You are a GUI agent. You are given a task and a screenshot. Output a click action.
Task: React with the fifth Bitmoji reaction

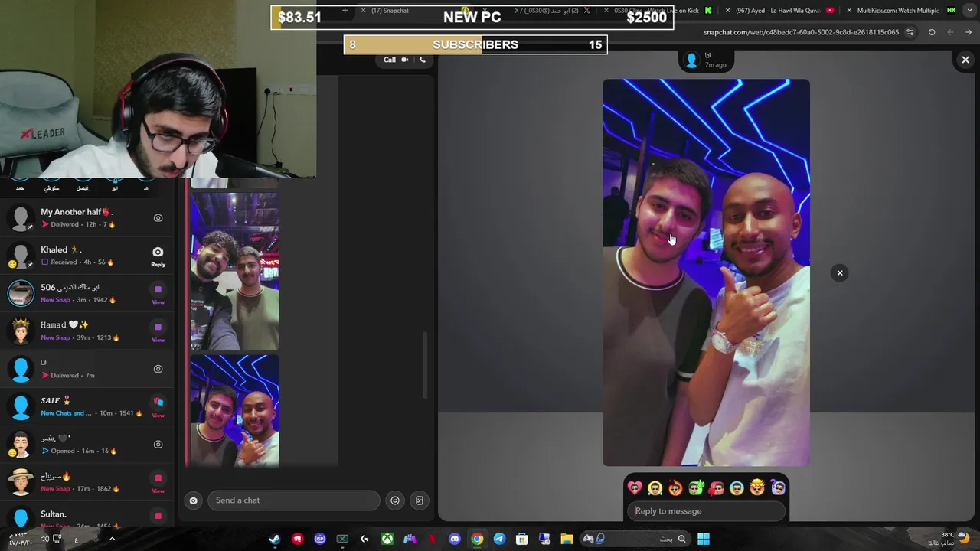point(717,487)
